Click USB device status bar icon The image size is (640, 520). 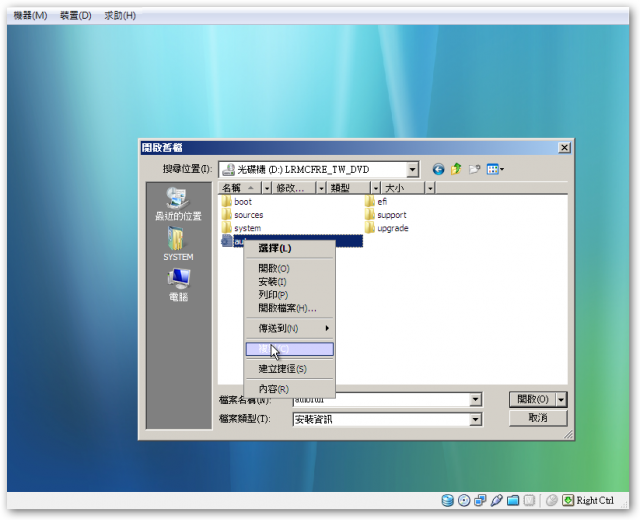point(496,500)
